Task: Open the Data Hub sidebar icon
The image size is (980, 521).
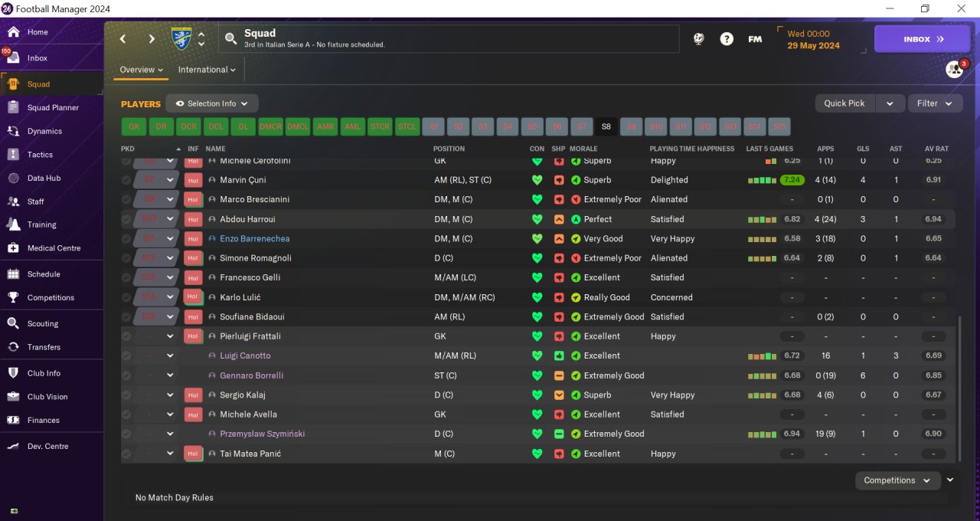Action: [13, 179]
